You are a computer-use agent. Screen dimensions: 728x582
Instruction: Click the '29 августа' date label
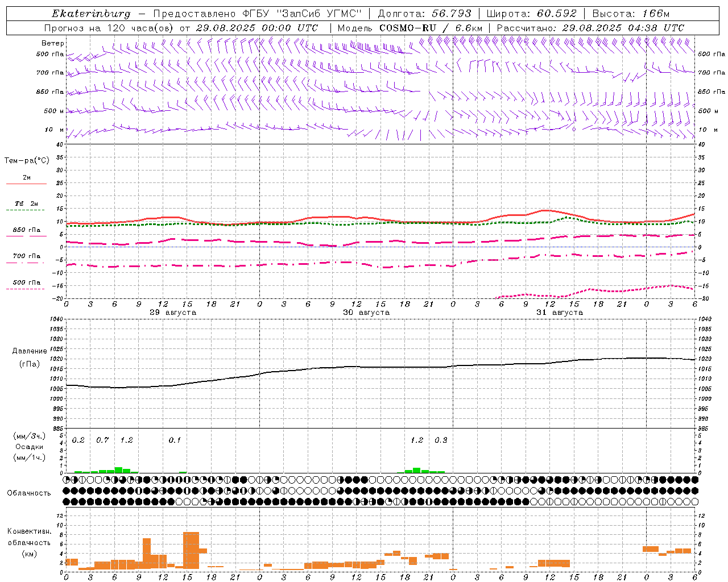point(173,313)
